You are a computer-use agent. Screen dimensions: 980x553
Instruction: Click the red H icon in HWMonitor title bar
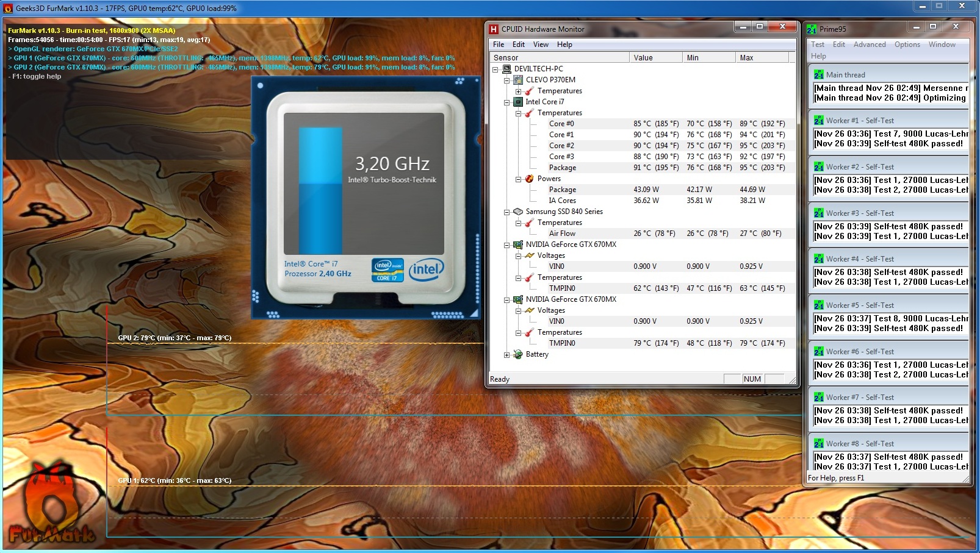(494, 29)
